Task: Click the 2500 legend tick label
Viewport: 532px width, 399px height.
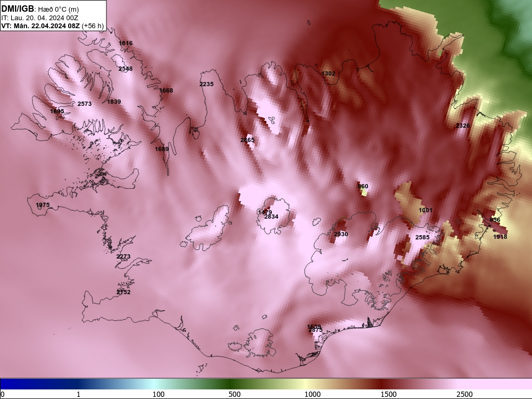Action: (x=464, y=394)
